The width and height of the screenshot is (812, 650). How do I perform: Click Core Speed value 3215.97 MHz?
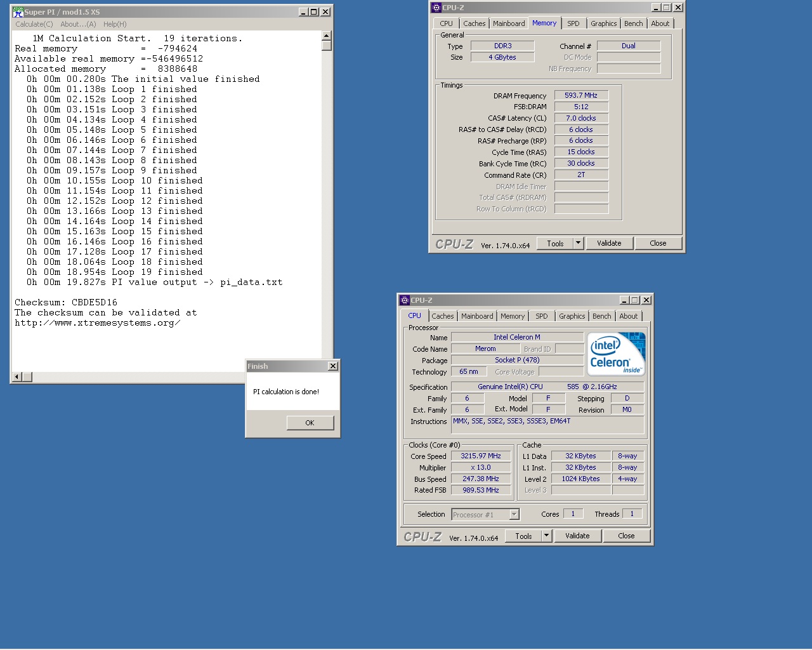point(481,456)
